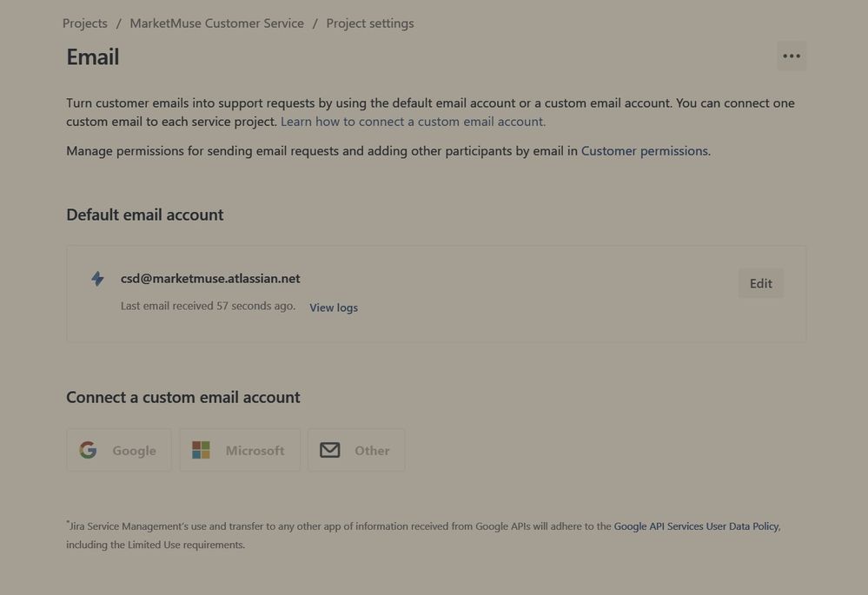Screen dimensions: 868x595
Task: Open the three-dot more actions menu
Action: pyautogui.click(x=792, y=56)
